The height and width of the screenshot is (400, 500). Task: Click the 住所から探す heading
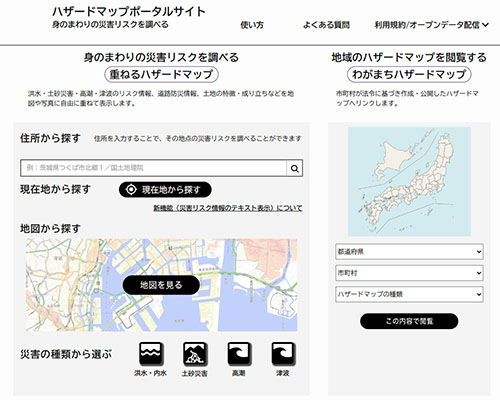click(x=50, y=138)
